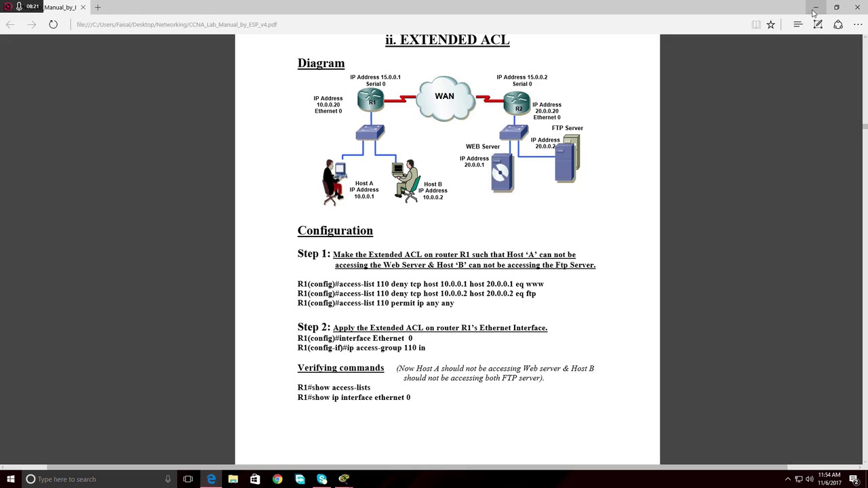
Task: Toggle the Reading view book icon
Action: click(756, 24)
